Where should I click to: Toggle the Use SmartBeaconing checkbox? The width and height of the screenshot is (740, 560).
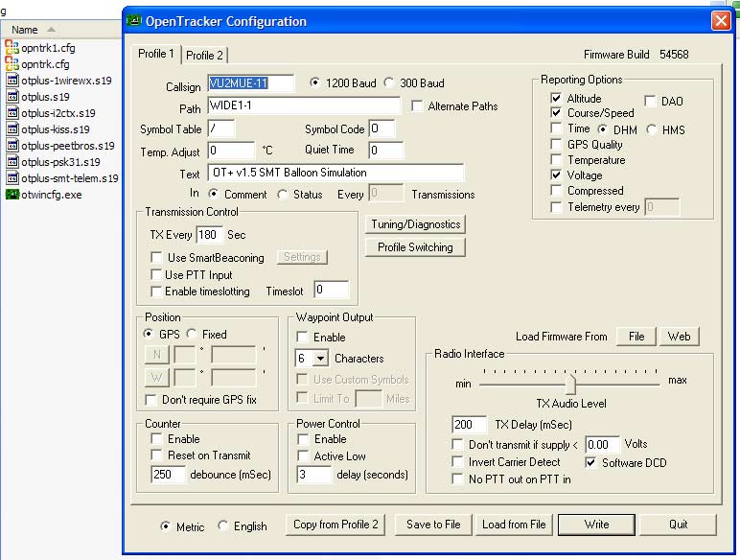coord(156,257)
